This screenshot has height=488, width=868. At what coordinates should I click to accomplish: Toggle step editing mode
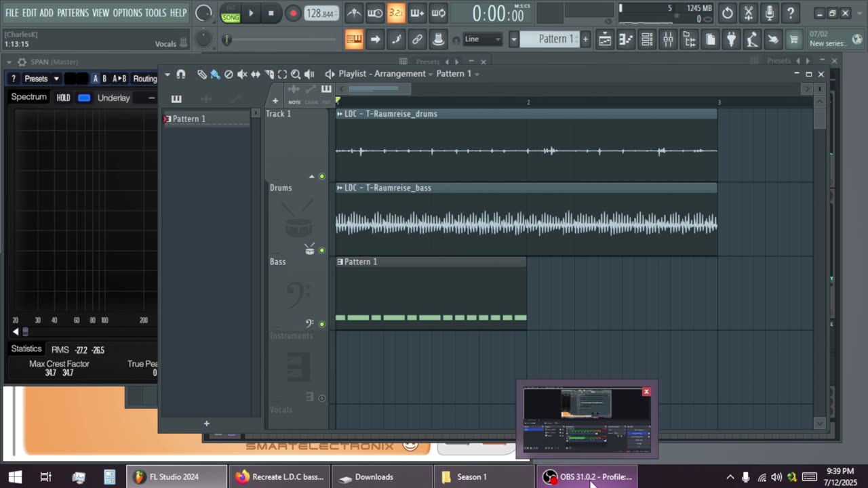click(396, 39)
